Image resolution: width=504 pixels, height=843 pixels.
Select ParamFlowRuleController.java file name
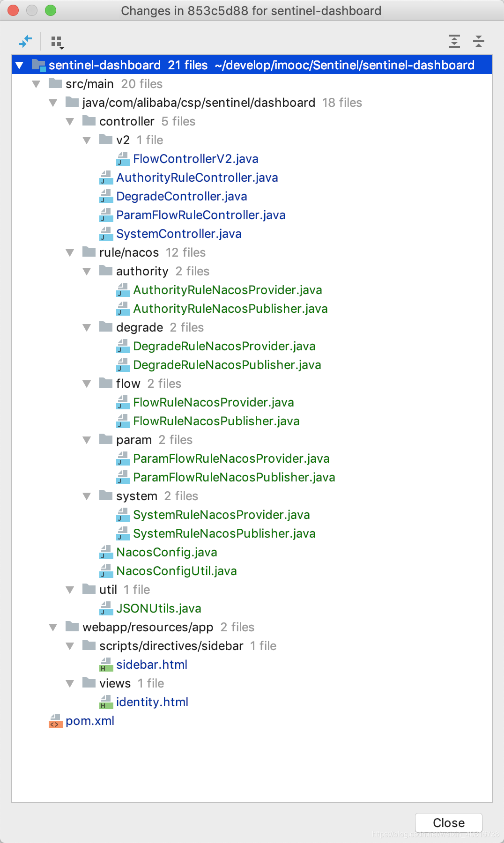pyautogui.click(x=201, y=215)
